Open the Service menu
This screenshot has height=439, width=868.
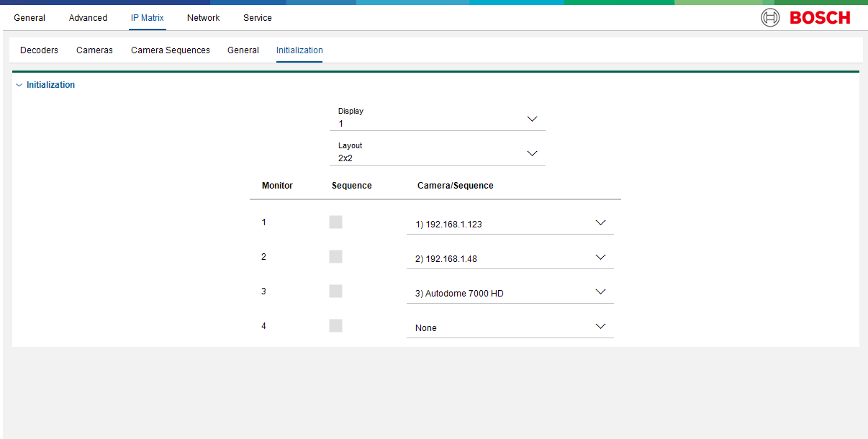257,18
